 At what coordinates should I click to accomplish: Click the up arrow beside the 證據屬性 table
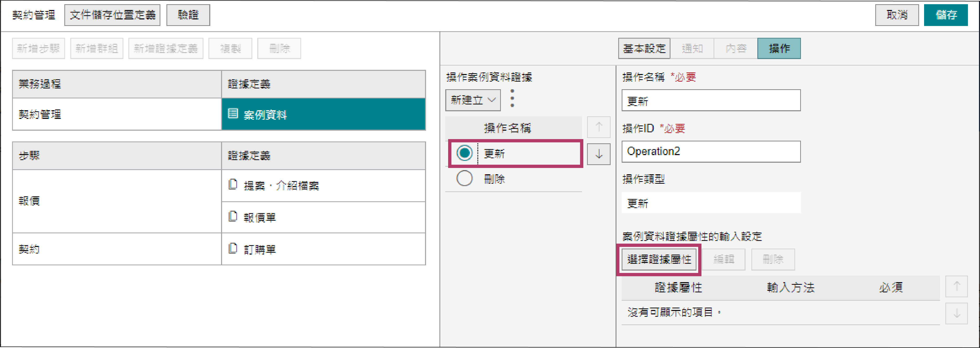pyautogui.click(x=956, y=286)
